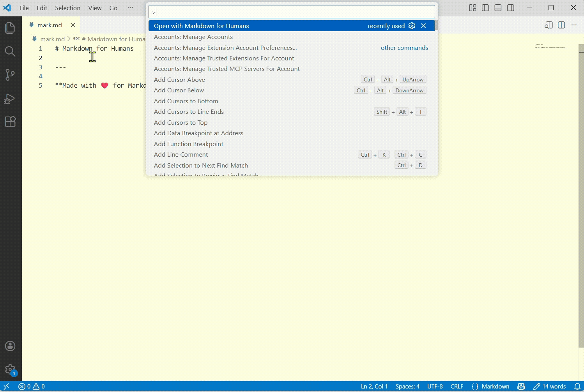Screen dimensions: 584x392
Task: Open the File menu
Action: (x=24, y=8)
